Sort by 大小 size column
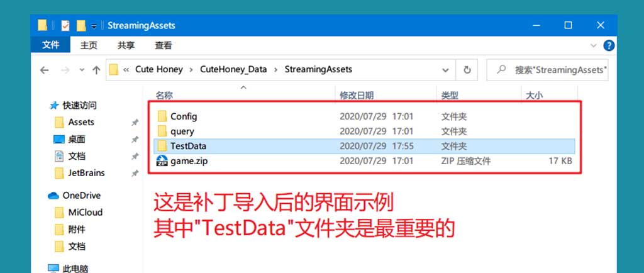Image resolution: width=644 pixels, height=273 pixels. point(535,96)
